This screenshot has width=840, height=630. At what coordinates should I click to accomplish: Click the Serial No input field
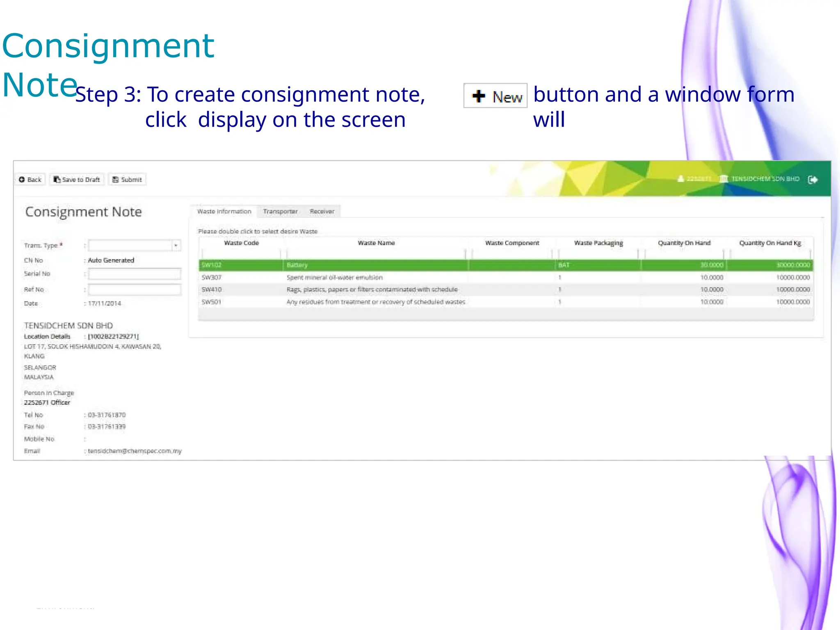coord(135,274)
